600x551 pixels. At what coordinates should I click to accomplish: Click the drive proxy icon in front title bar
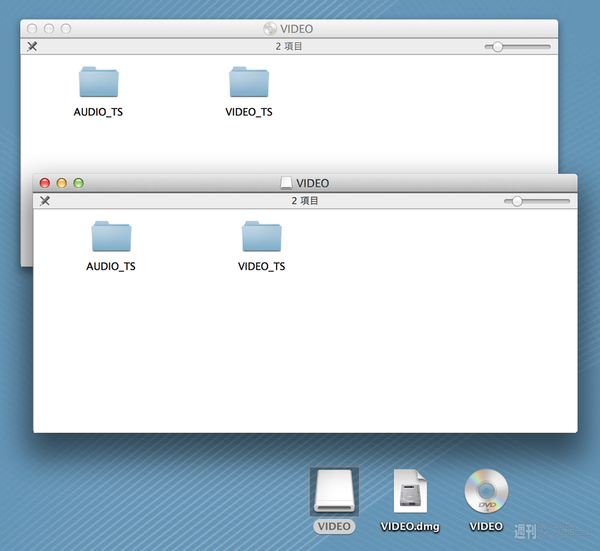(286, 183)
